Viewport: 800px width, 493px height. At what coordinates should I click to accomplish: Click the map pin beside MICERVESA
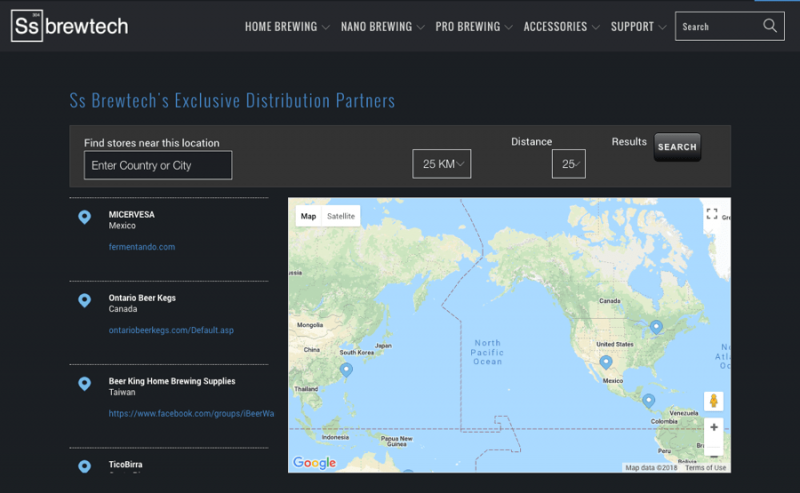84,217
